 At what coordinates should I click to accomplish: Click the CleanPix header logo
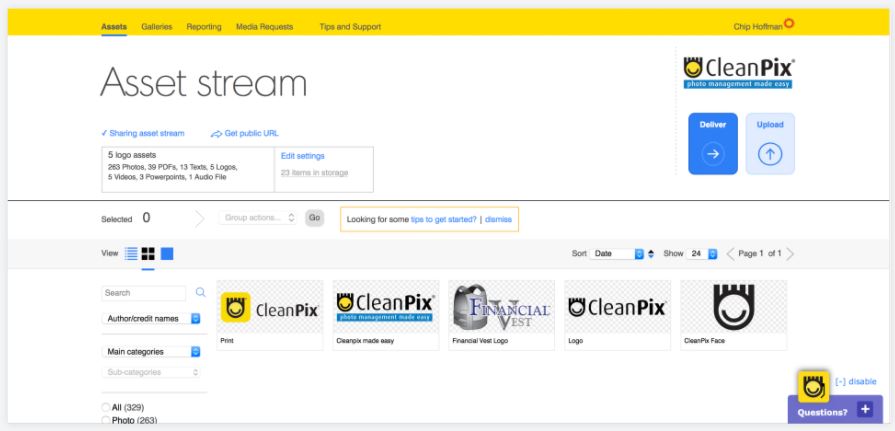click(x=739, y=72)
